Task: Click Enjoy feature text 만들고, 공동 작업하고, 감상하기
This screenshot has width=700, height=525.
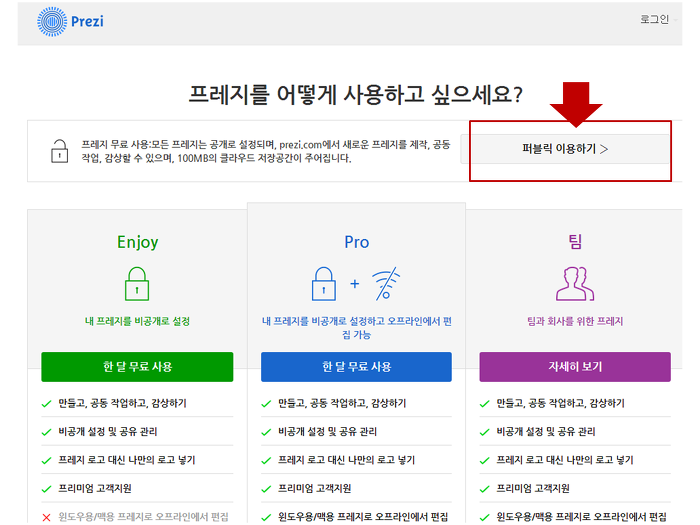Action: coord(122,403)
